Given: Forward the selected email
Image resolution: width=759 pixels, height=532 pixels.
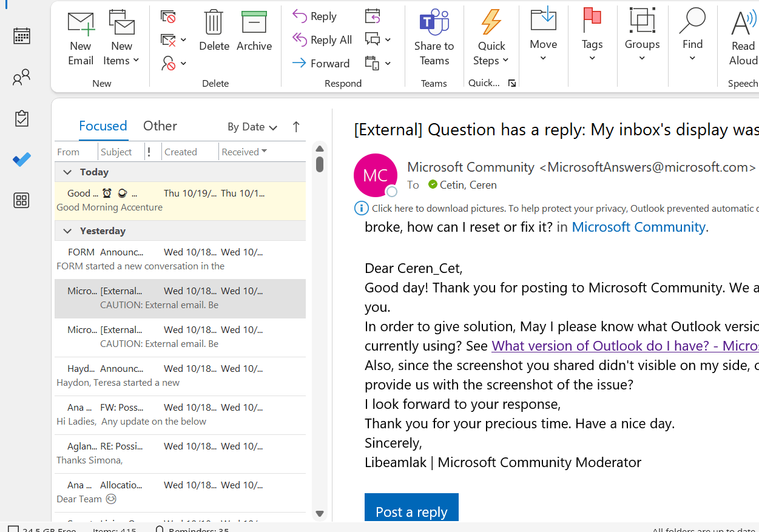Looking at the screenshot, I should [x=321, y=63].
